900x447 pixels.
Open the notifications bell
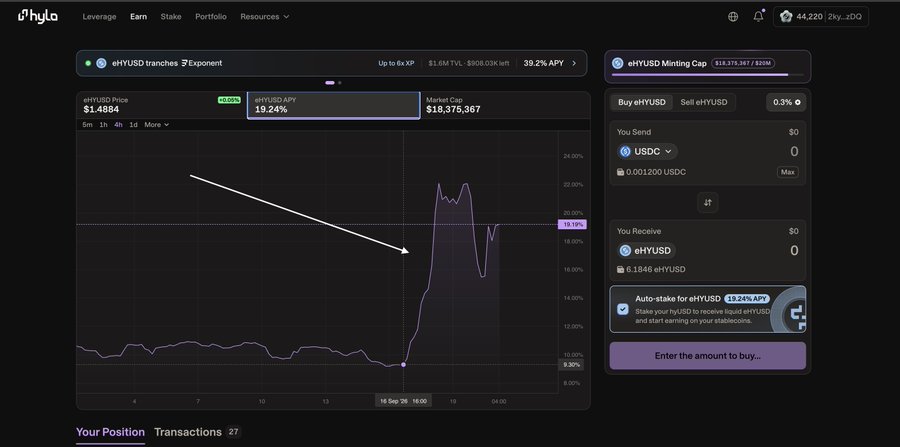click(758, 17)
